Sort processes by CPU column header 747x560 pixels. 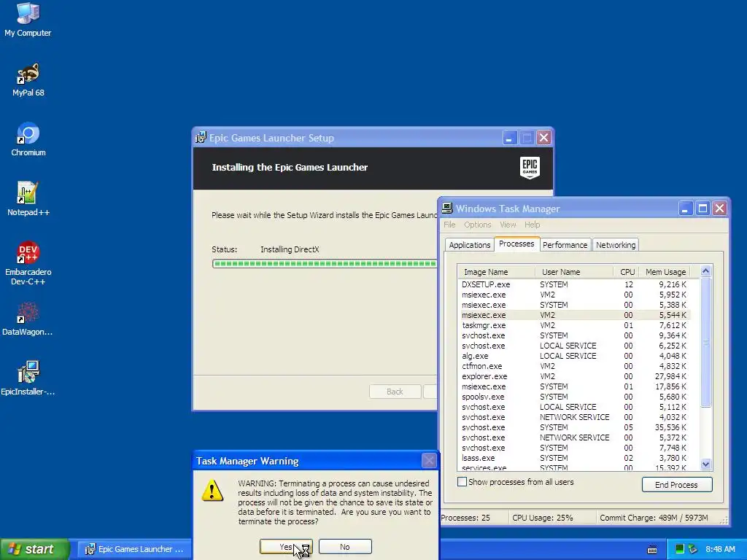pyautogui.click(x=626, y=272)
